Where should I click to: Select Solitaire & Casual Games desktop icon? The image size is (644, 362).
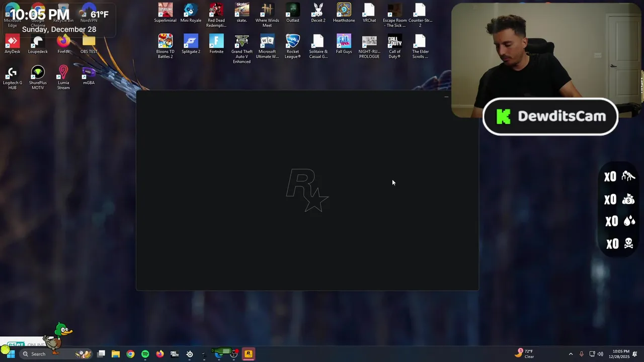click(318, 46)
